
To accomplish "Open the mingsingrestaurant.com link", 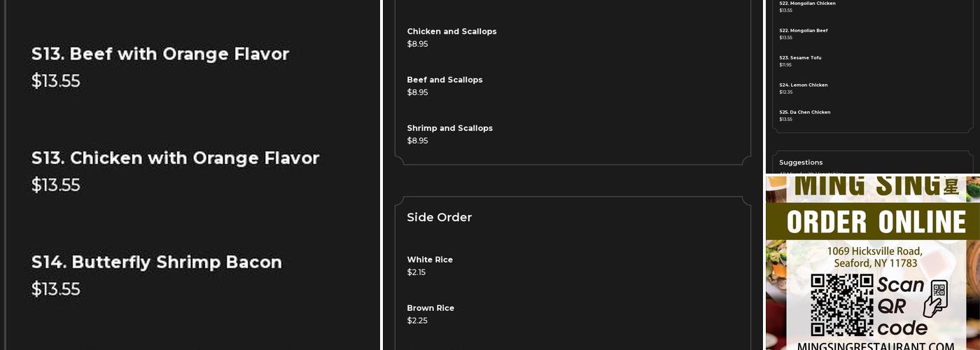I will click(x=875, y=346).
